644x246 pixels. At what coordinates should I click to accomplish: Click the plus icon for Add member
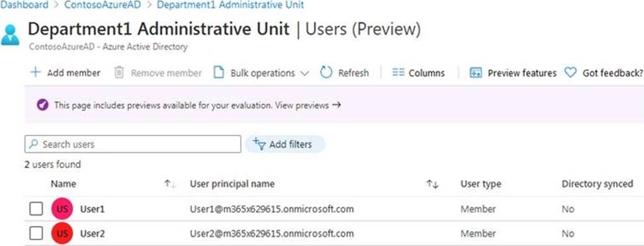(36, 73)
